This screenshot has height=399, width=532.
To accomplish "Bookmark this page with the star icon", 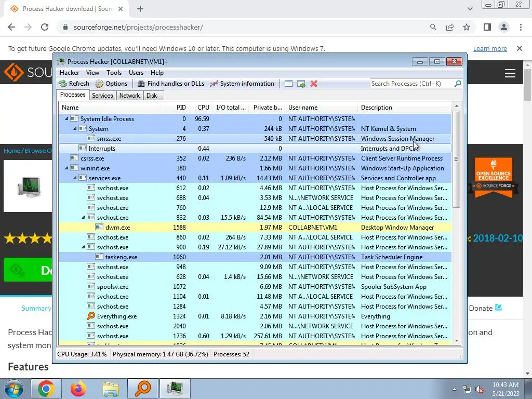I will (x=467, y=27).
